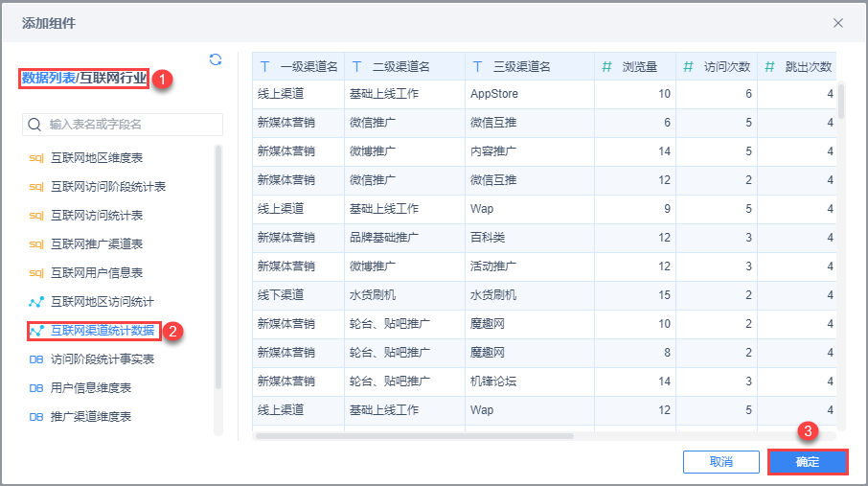Click the text type icon of 三级渠道名 column
Viewport: 868px width, 486px height.
[x=477, y=67]
